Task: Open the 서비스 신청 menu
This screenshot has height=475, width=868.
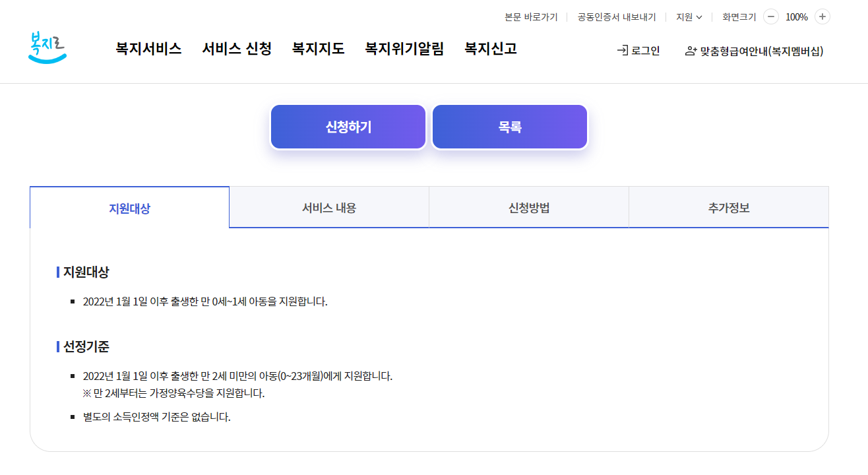Action: click(237, 49)
